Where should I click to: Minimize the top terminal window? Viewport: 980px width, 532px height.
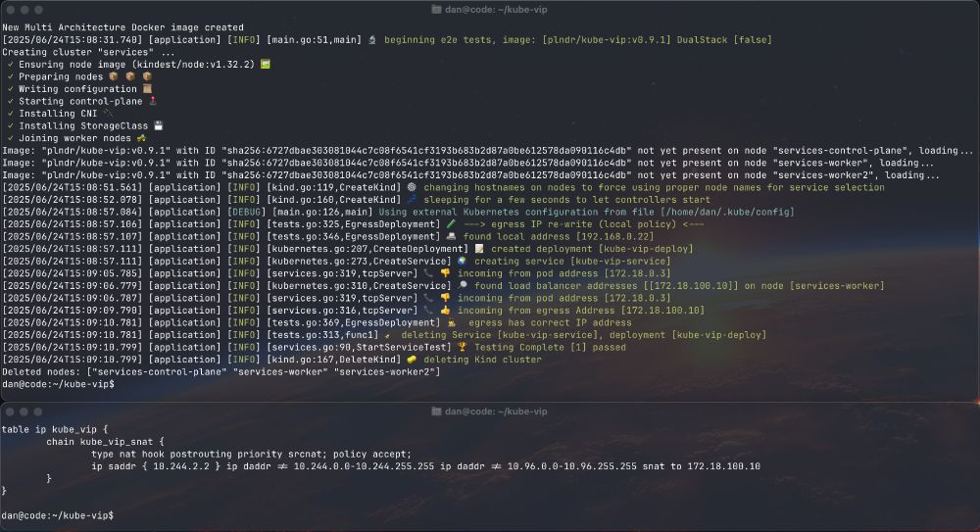point(24,10)
